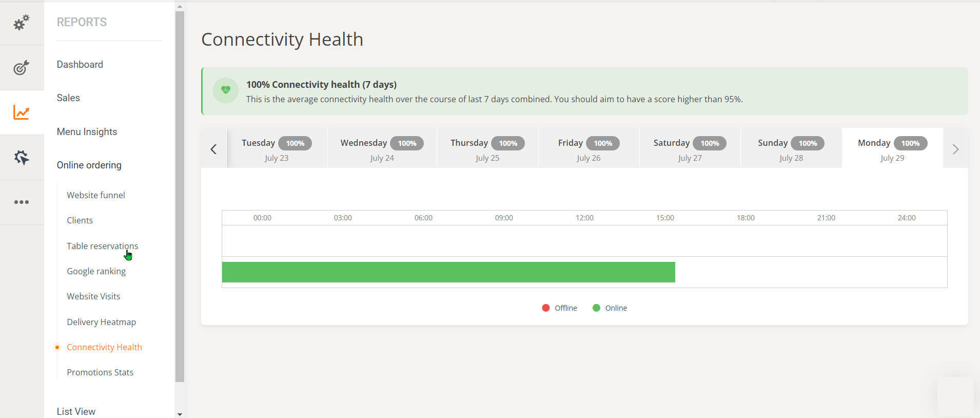Select the Tuesday July 23 tab
The width and height of the screenshot is (980, 418).
277,149
